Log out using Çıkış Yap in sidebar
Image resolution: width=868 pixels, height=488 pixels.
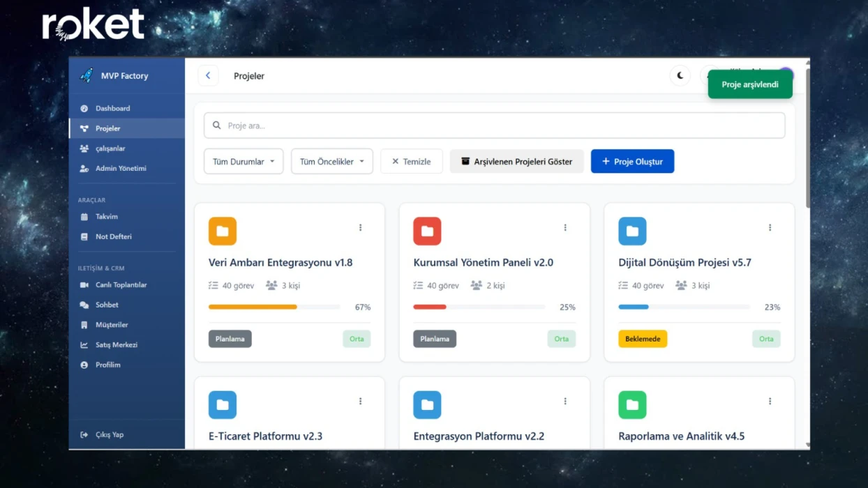pyautogui.click(x=109, y=435)
